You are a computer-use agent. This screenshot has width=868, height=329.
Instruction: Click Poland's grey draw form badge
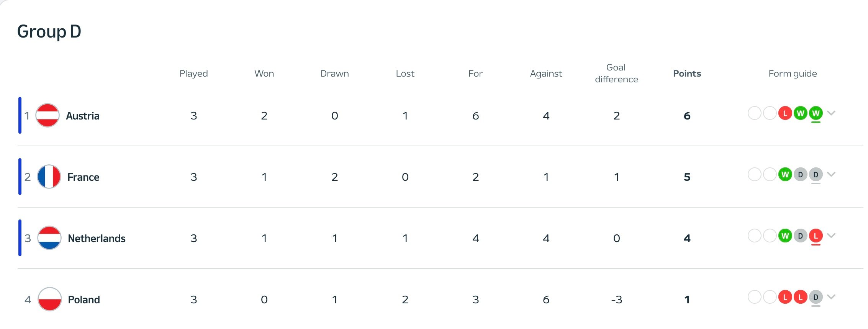tap(816, 297)
